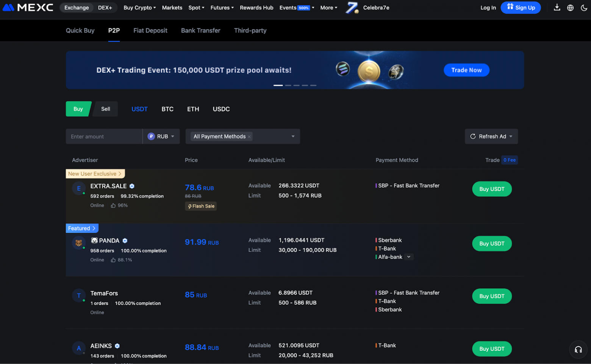Open the Buy Crypto dropdown menu

[x=139, y=8]
